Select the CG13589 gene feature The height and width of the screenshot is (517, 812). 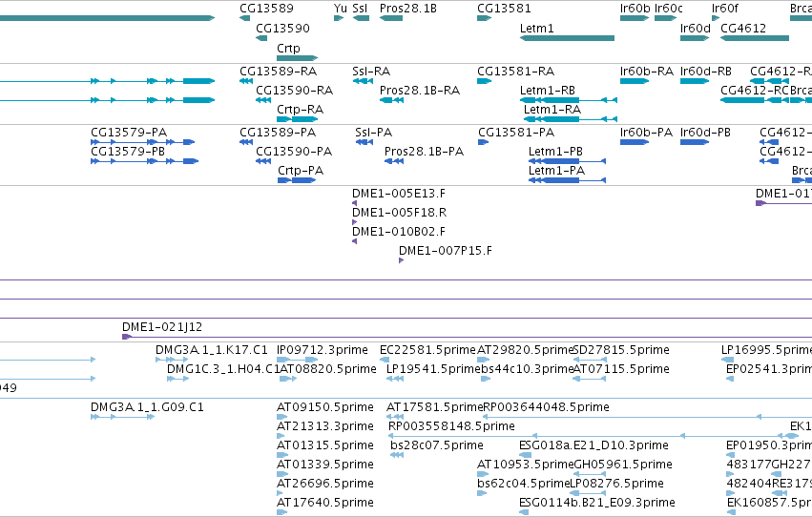(244, 18)
